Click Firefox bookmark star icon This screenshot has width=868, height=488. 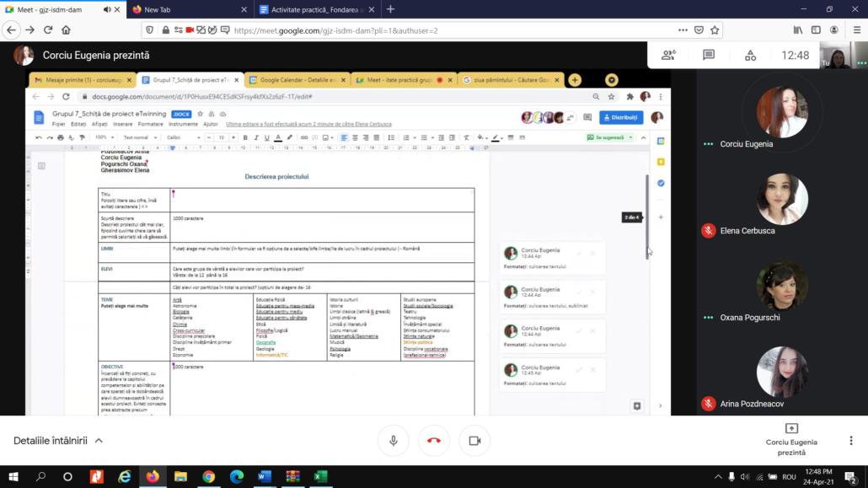click(x=715, y=29)
